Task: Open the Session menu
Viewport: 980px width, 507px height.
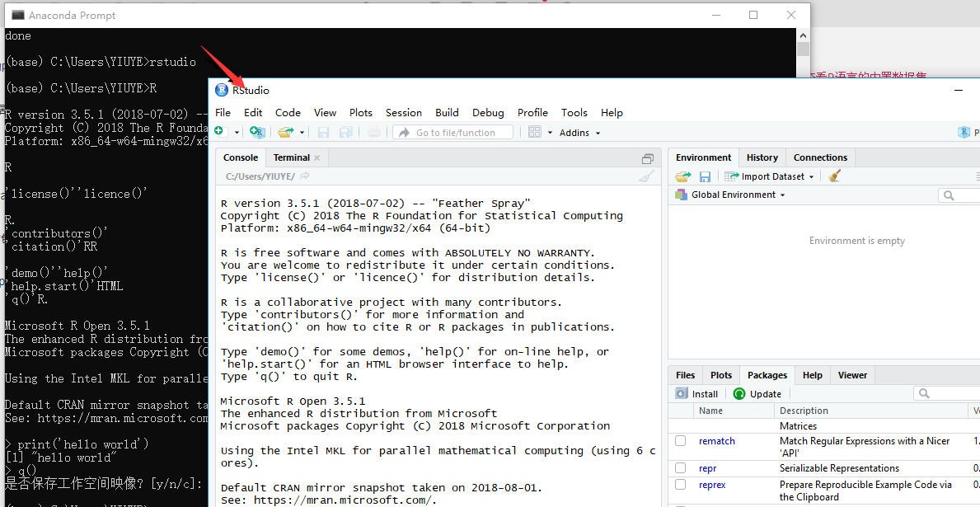Action: pos(404,112)
